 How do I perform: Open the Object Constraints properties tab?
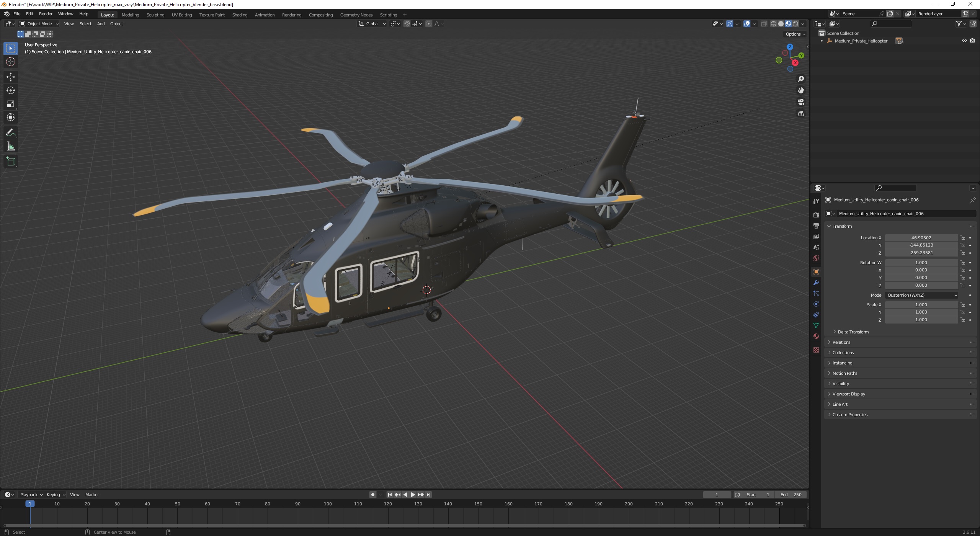click(816, 315)
